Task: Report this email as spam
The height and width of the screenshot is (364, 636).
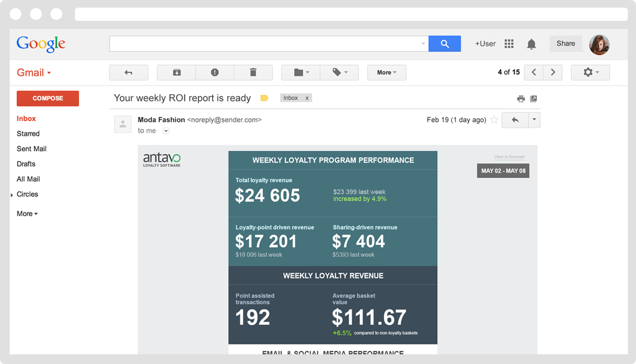Action: [215, 72]
